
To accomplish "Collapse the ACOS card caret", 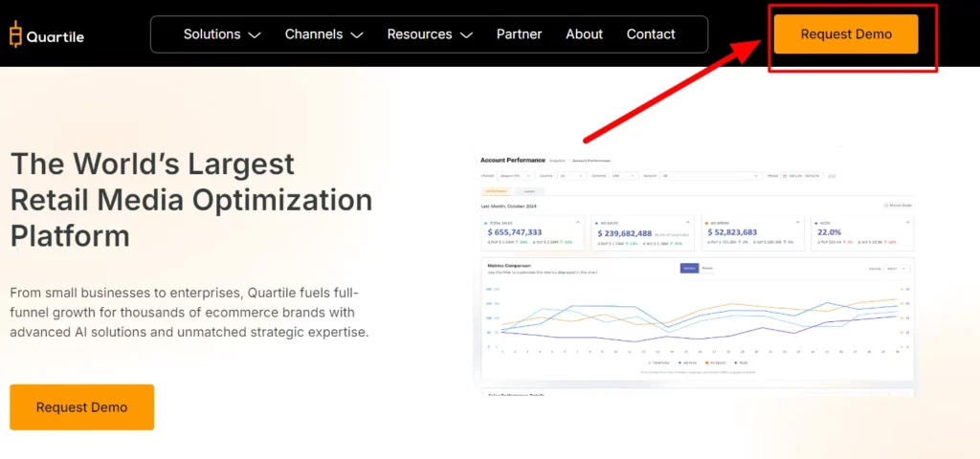I will coord(907,222).
